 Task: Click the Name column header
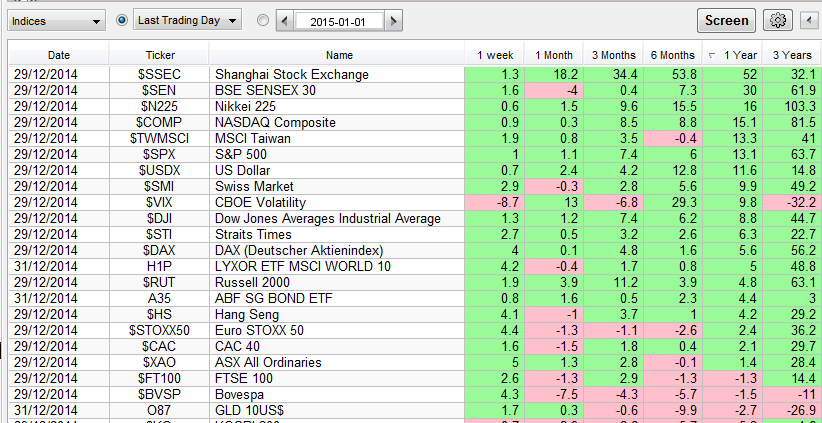tap(338, 55)
